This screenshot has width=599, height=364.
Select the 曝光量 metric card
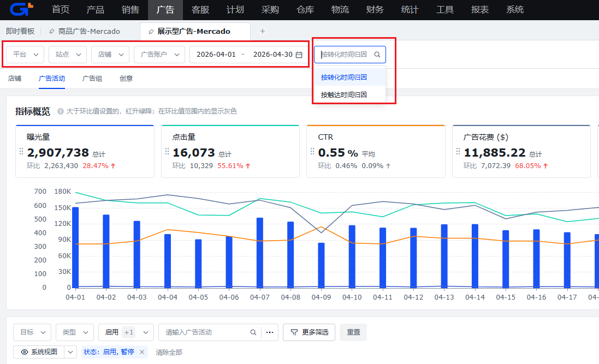(85, 151)
